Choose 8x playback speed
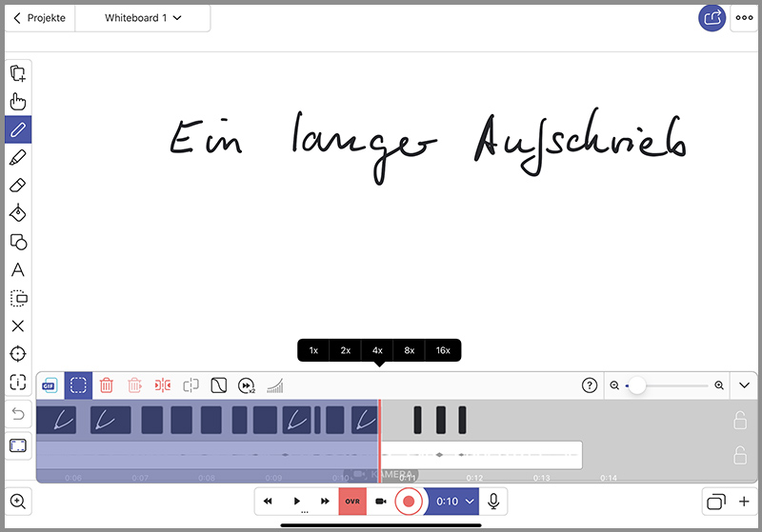762x532 pixels. [410, 350]
